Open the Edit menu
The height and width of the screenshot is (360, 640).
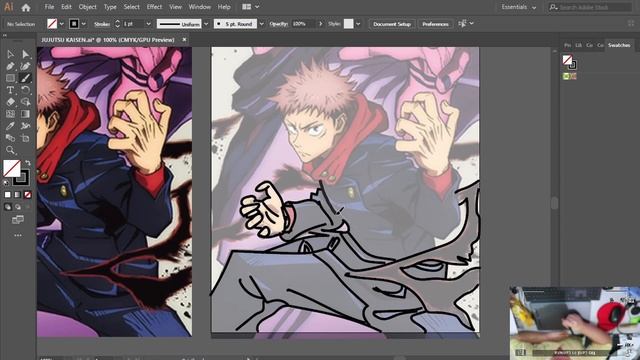tap(66, 7)
